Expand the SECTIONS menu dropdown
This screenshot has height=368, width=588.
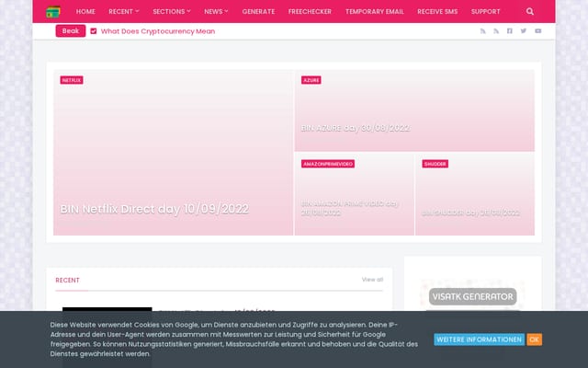tap(172, 12)
